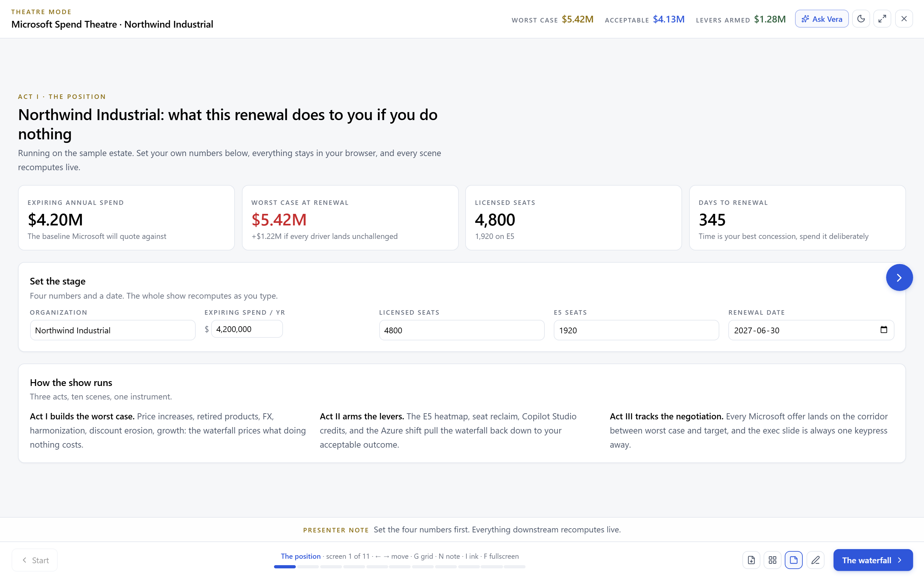Click the Microsoft Spend Theatre title
Image resolution: width=924 pixels, height=578 pixels.
coord(112,24)
